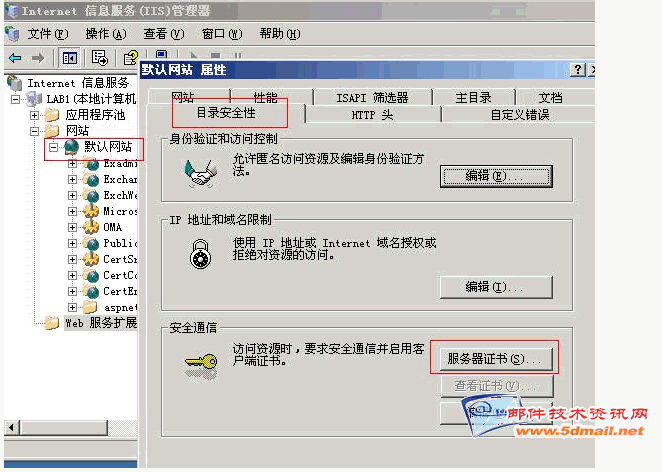Image resolution: width=662 pixels, height=472 pixels.
Task: Collapse the 默认网站 tree node
Action: [53, 147]
